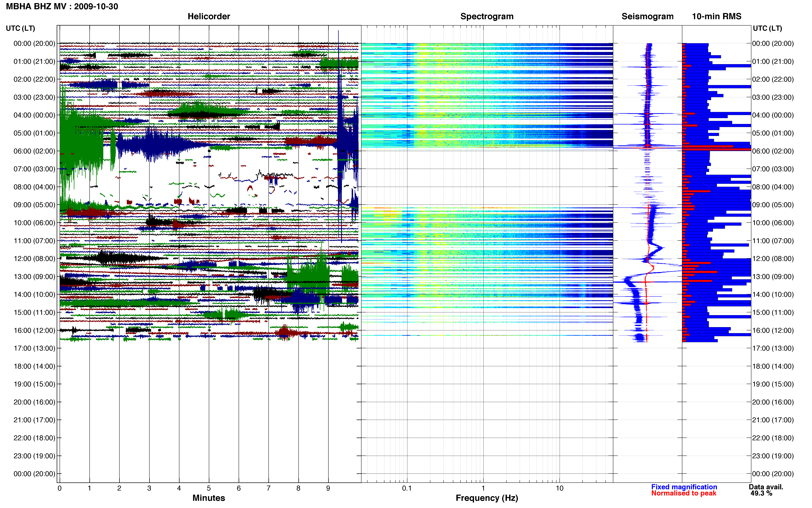This screenshot has width=812, height=508.
Task: Click '06:00 (02:00)' on the Helicorder time axis
Action: [x=34, y=151]
